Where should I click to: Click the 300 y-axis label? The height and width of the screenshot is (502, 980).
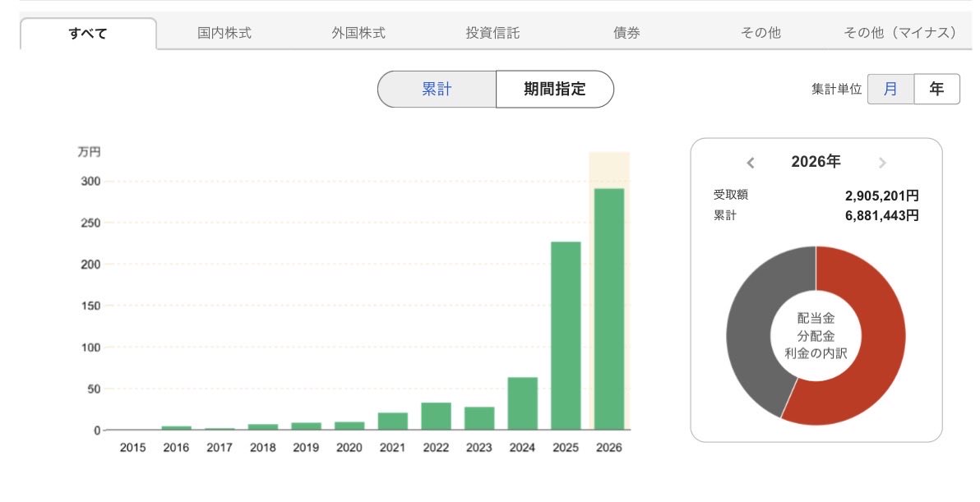tap(90, 182)
